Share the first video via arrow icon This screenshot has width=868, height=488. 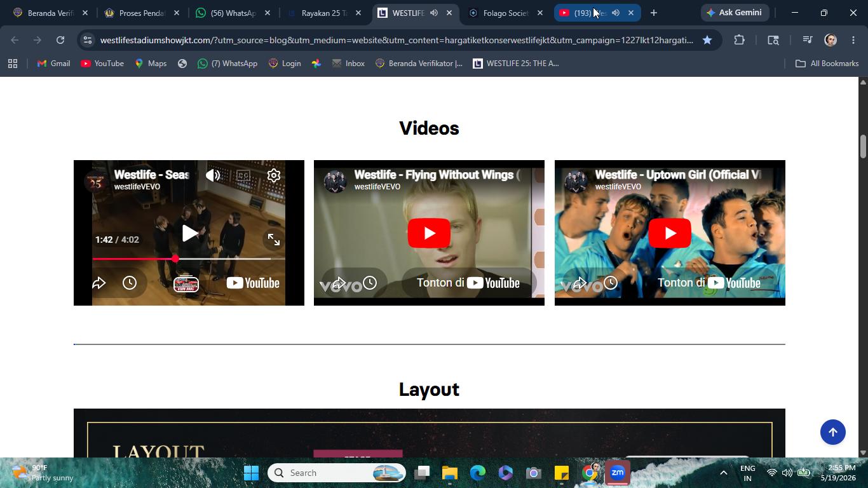[99, 283]
